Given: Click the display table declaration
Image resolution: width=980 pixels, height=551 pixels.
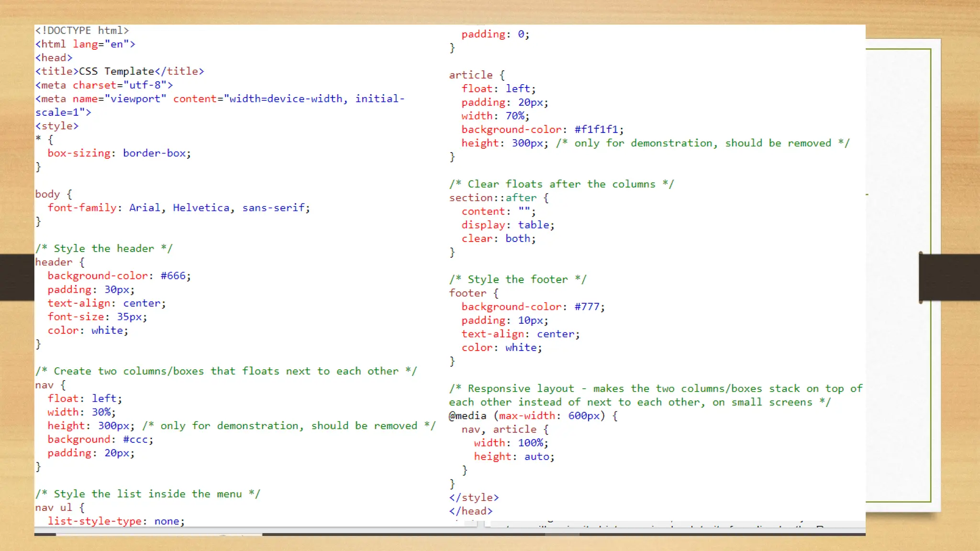Looking at the screenshot, I should click(x=508, y=225).
